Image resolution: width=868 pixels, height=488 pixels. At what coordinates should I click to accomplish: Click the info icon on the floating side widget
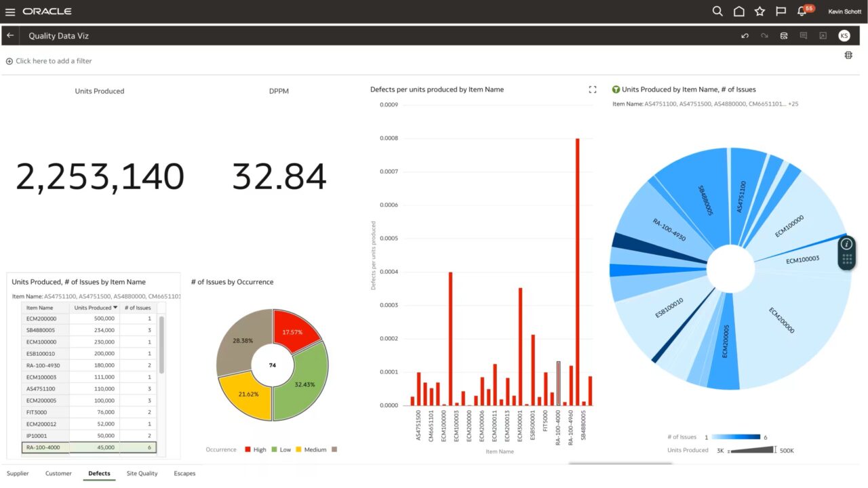tap(846, 245)
